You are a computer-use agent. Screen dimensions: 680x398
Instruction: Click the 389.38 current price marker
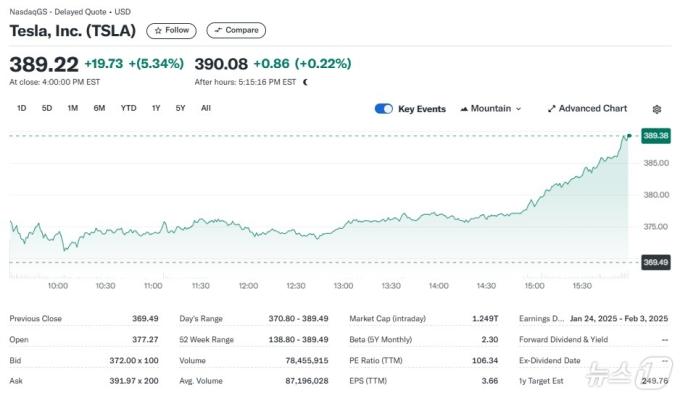point(656,136)
